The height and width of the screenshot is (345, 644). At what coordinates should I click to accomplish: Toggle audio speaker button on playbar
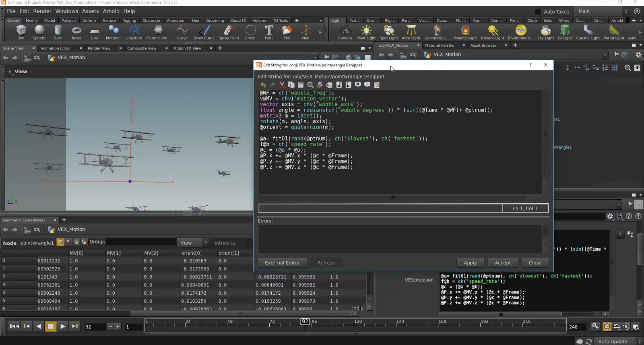pos(626,326)
